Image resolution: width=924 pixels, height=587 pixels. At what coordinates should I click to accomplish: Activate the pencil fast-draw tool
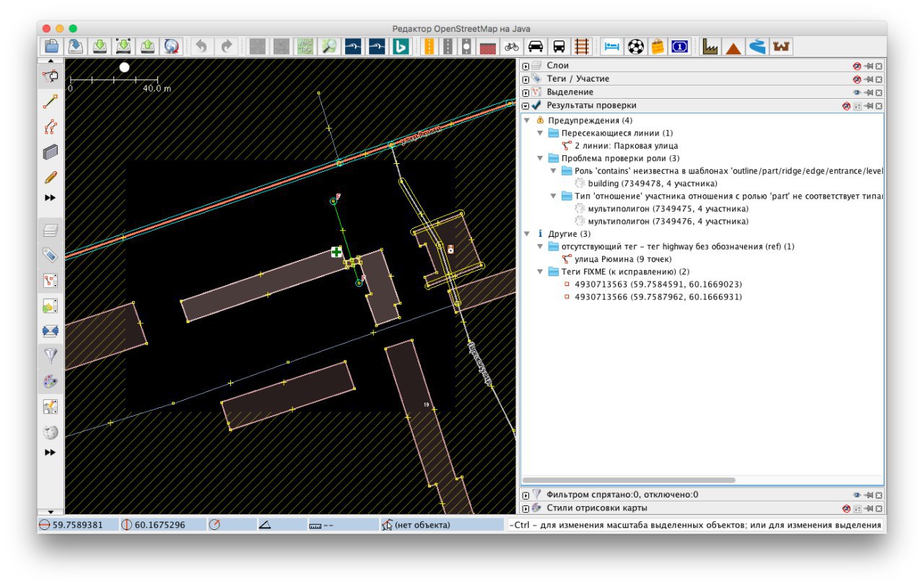[51, 177]
